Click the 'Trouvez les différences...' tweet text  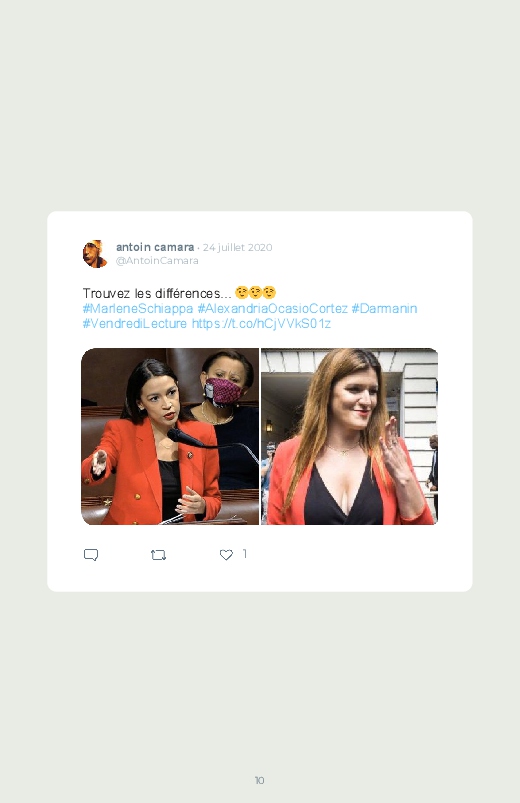coord(157,293)
